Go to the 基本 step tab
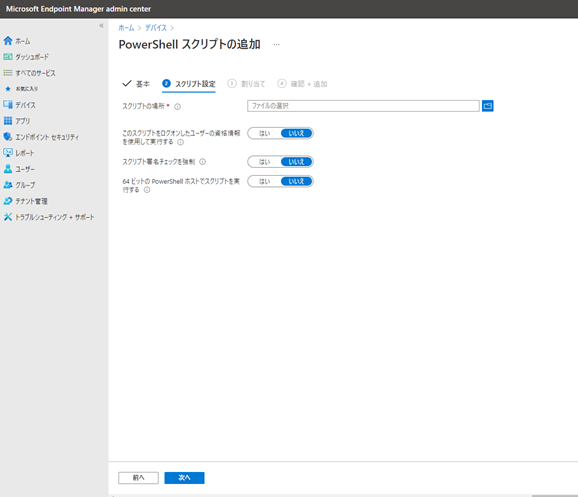578x497 pixels. (x=136, y=84)
